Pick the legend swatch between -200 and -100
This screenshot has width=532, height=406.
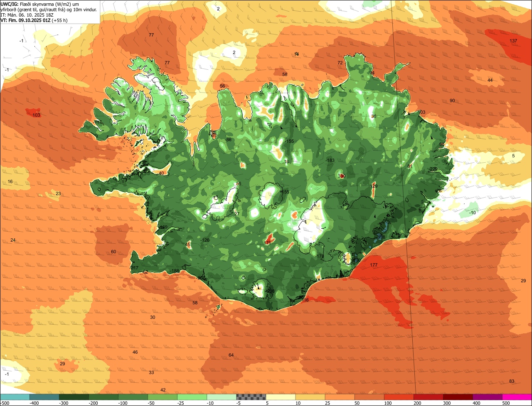tap(103, 397)
